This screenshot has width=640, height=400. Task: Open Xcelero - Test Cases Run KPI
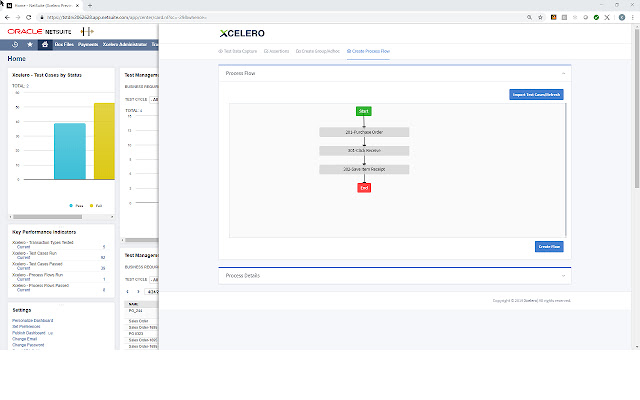click(x=35, y=253)
